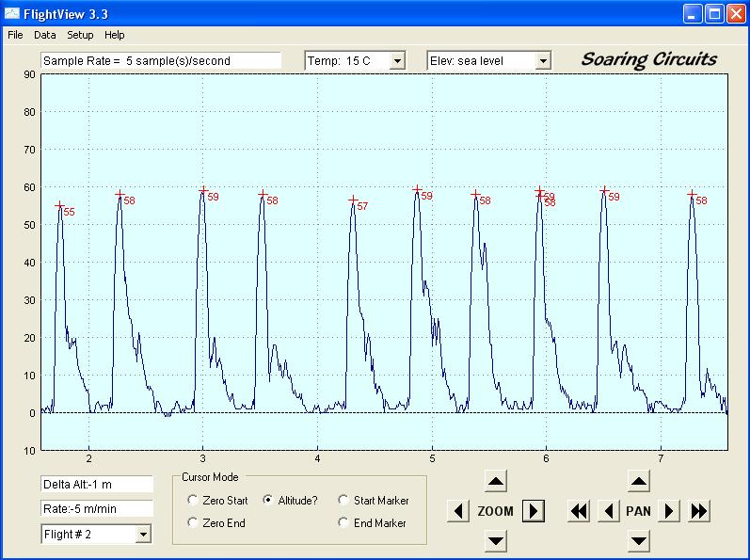Viewport: 750px width, 560px height.
Task: Click the ZOOM label
Action: pyautogui.click(x=496, y=511)
